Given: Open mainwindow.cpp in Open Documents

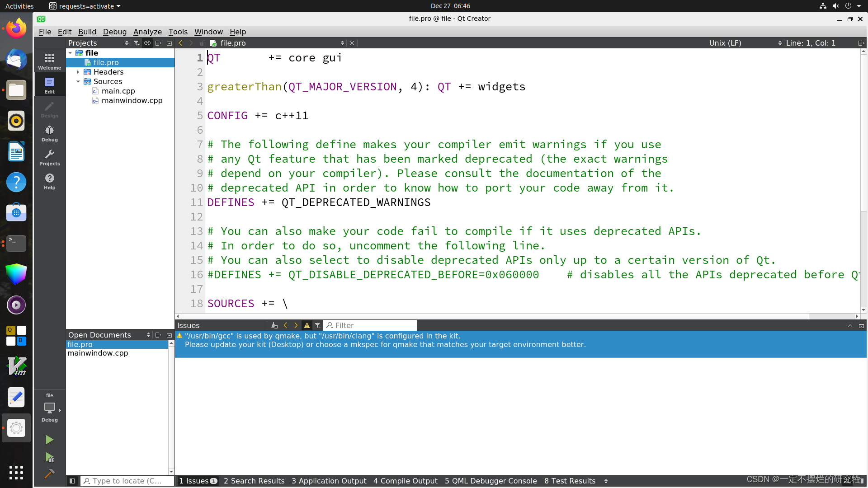Looking at the screenshot, I should (98, 353).
